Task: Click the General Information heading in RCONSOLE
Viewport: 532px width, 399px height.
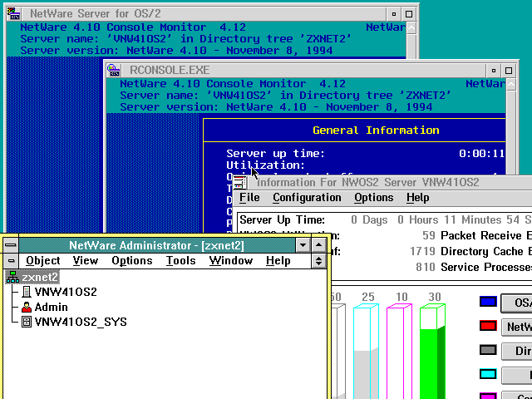Action: (x=376, y=131)
